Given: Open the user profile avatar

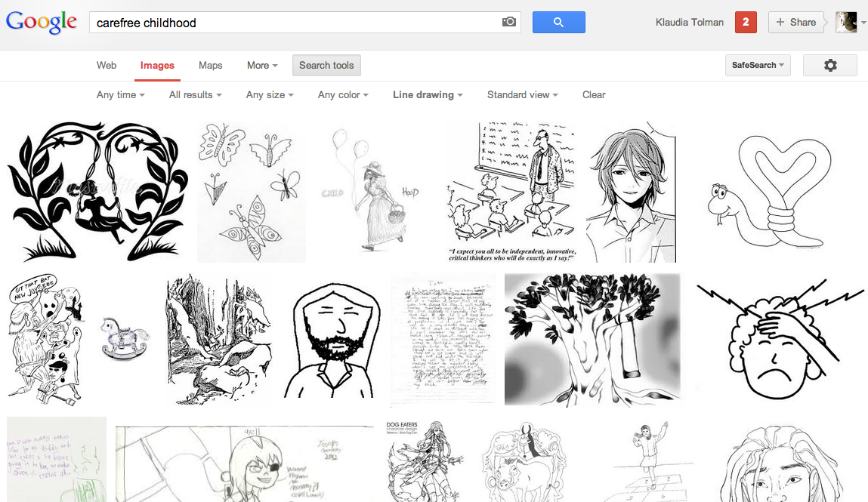Looking at the screenshot, I should [846, 23].
